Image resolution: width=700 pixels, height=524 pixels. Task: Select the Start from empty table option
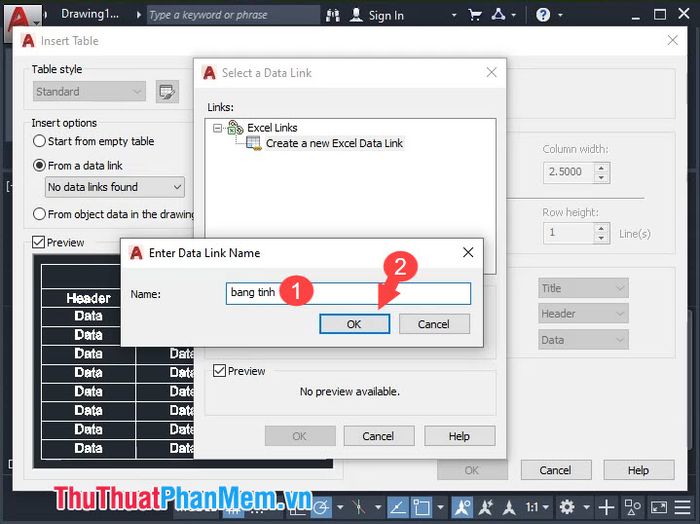pos(94,141)
